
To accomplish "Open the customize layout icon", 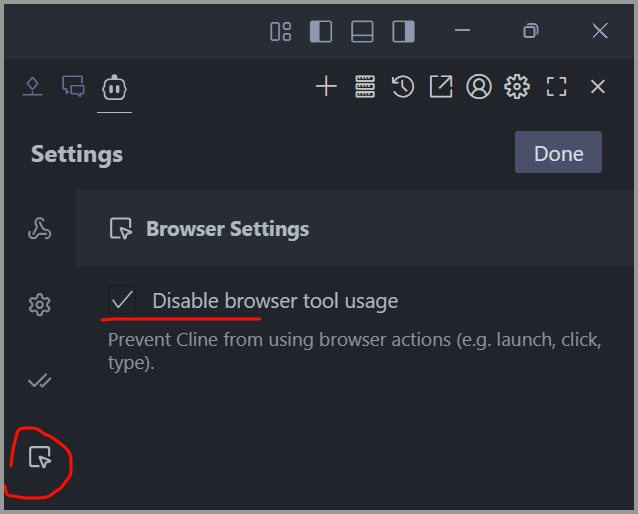I will (280, 31).
